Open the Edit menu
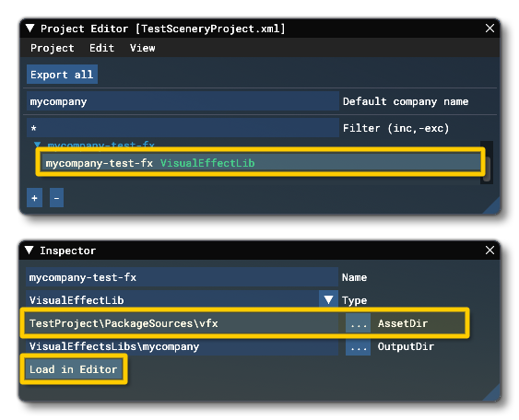 coord(101,48)
